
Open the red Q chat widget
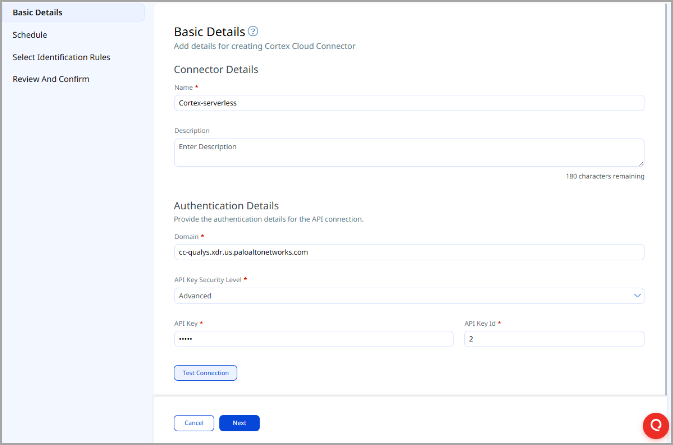(655, 423)
